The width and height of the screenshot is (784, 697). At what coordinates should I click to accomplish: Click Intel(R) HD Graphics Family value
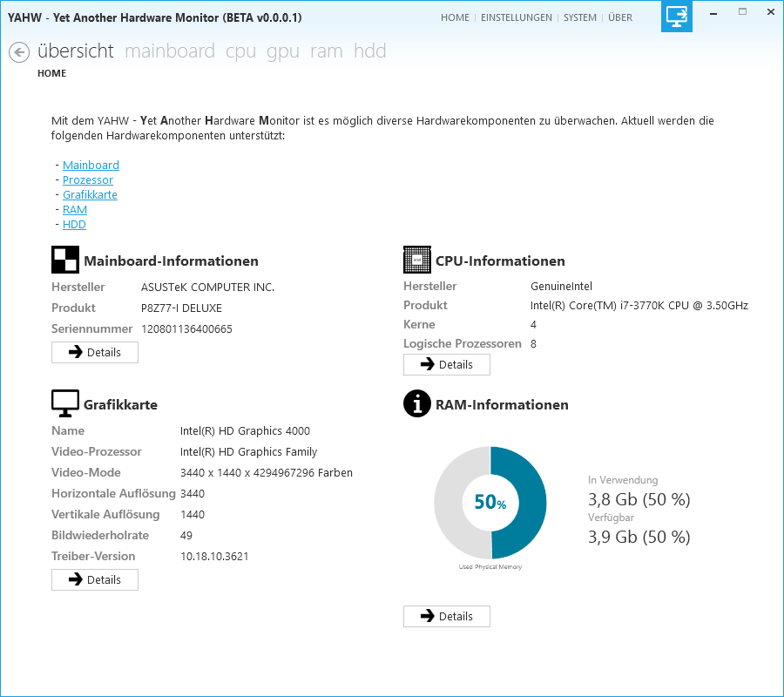(248, 452)
